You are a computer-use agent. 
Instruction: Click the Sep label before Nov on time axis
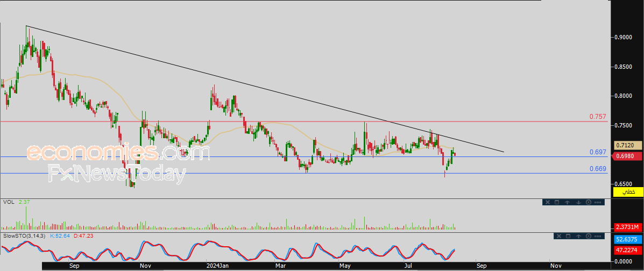[x=74, y=266]
